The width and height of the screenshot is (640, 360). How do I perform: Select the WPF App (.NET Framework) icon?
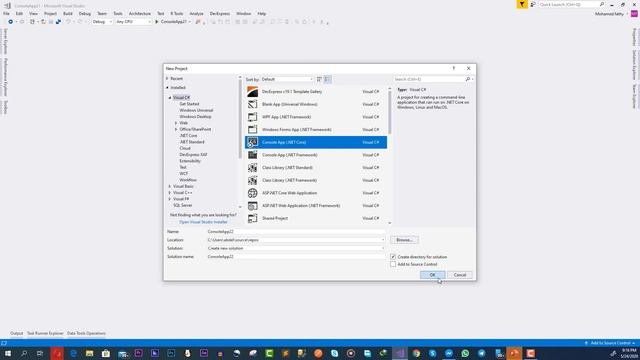pyautogui.click(x=253, y=117)
